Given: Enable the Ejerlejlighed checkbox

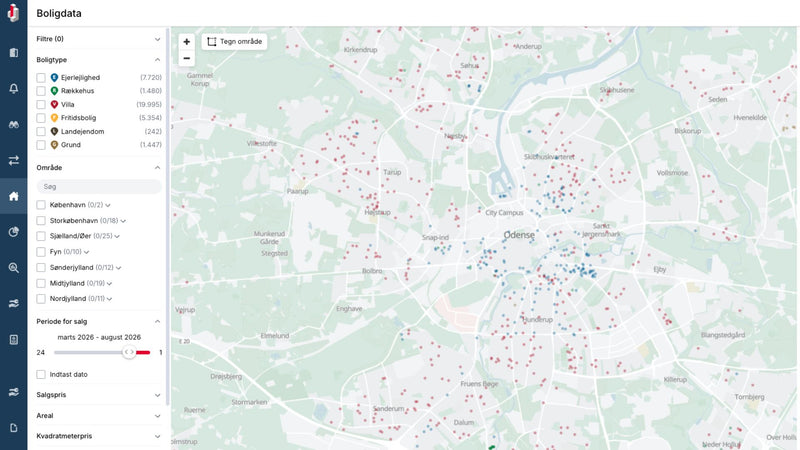Looking at the screenshot, I should tap(41, 78).
